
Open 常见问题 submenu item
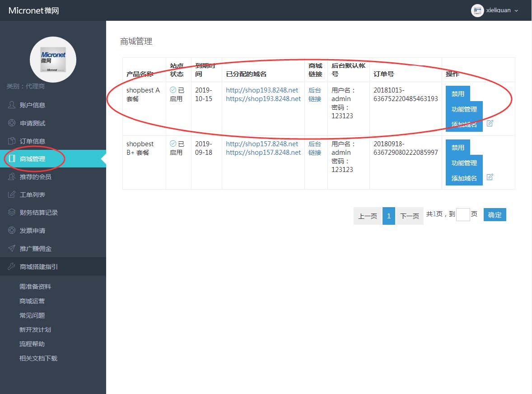32,315
